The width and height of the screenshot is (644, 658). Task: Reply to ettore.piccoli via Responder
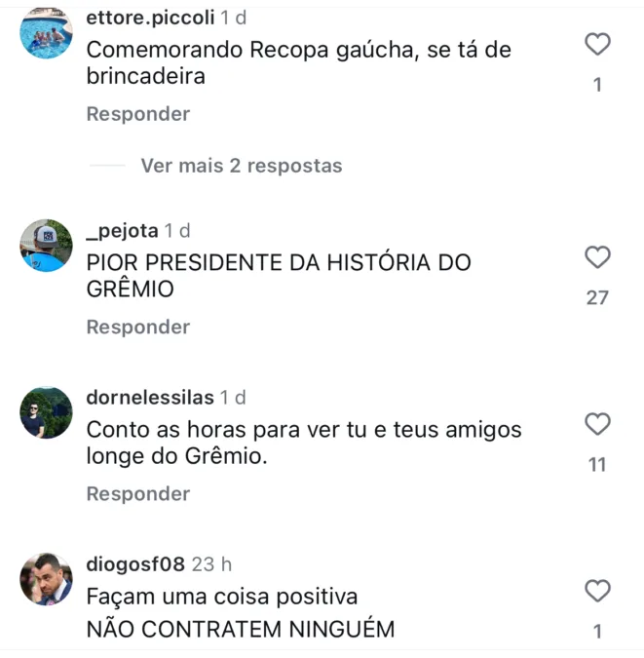[138, 114]
